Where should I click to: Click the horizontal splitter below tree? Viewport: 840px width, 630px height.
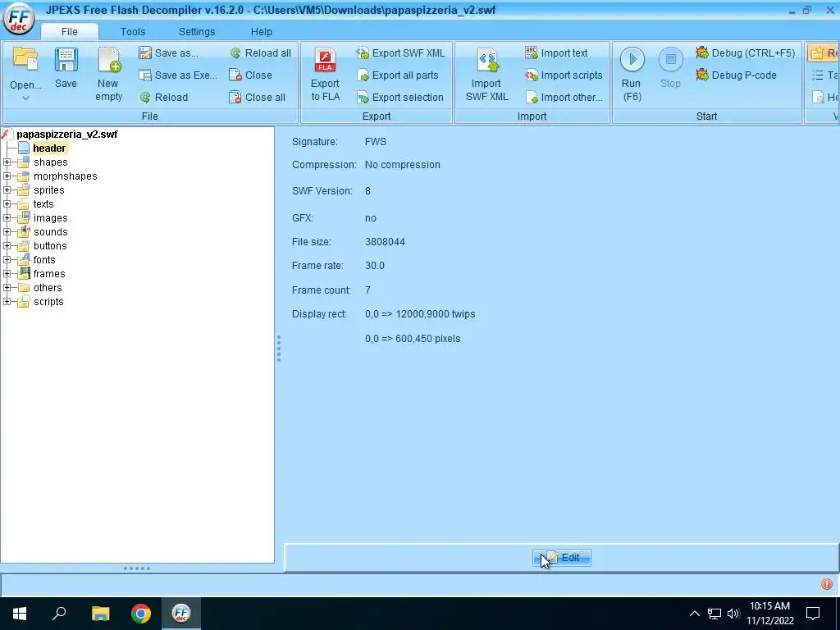(137, 568)
